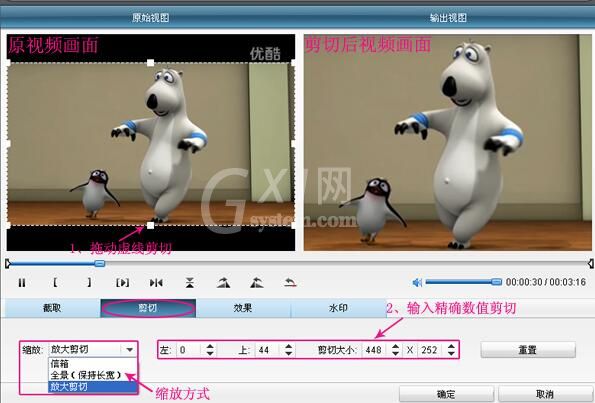Screen dimensions: 595x403
Task: Open the 缩放 dropdown arrow
Action: coord(129,349)
